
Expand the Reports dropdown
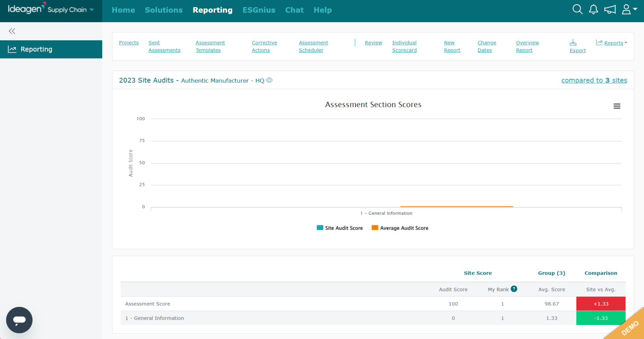(611, 43)
